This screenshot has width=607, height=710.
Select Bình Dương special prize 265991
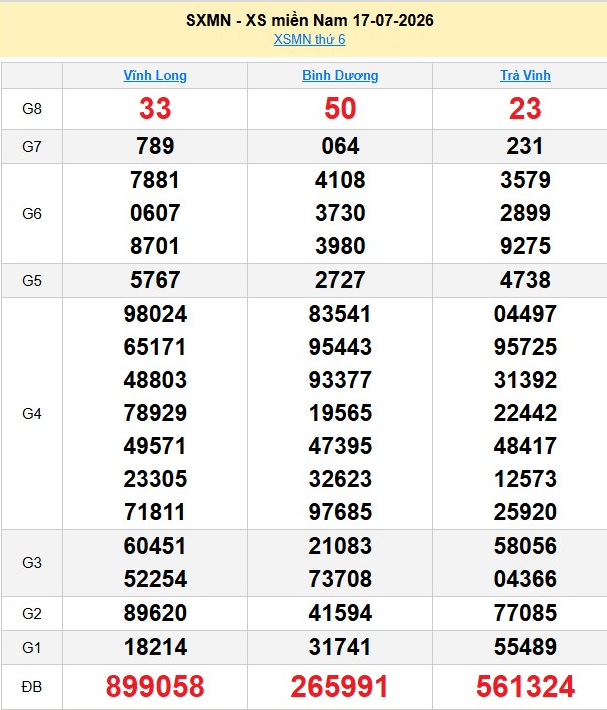pyautogui.click(x=340, y=686)
